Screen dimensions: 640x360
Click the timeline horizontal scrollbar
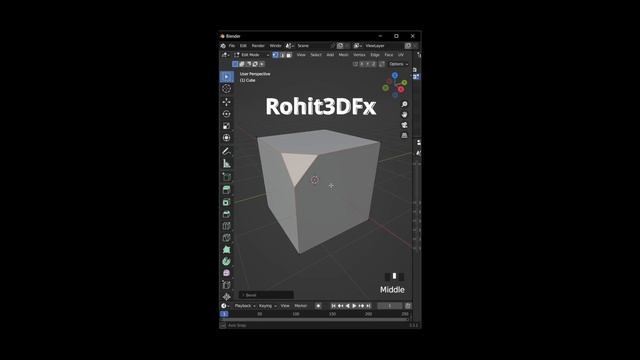[315, 320]
